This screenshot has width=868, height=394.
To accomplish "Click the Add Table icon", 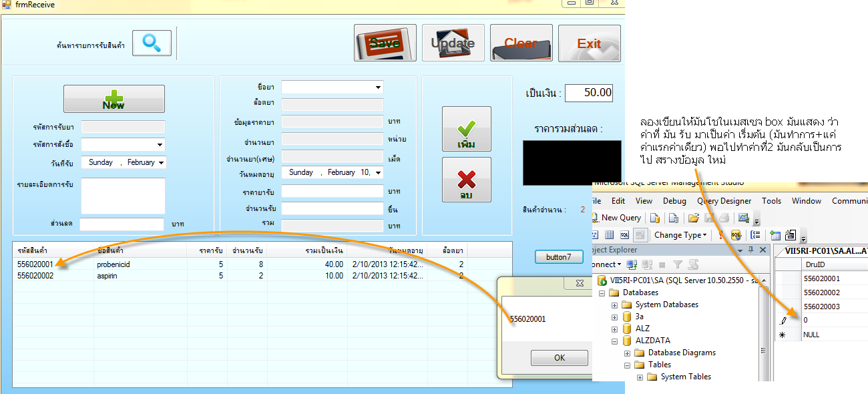I will [775, 235].
